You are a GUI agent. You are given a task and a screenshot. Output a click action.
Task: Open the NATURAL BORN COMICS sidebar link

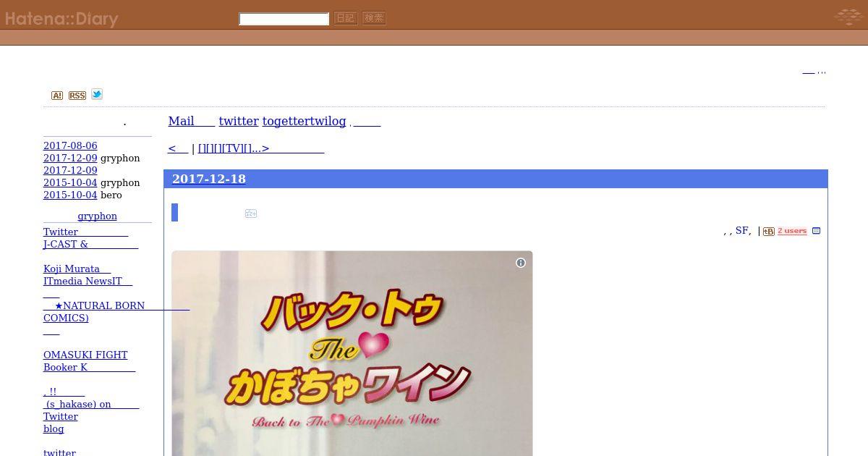pyautogui.click(x=116, y=311)
